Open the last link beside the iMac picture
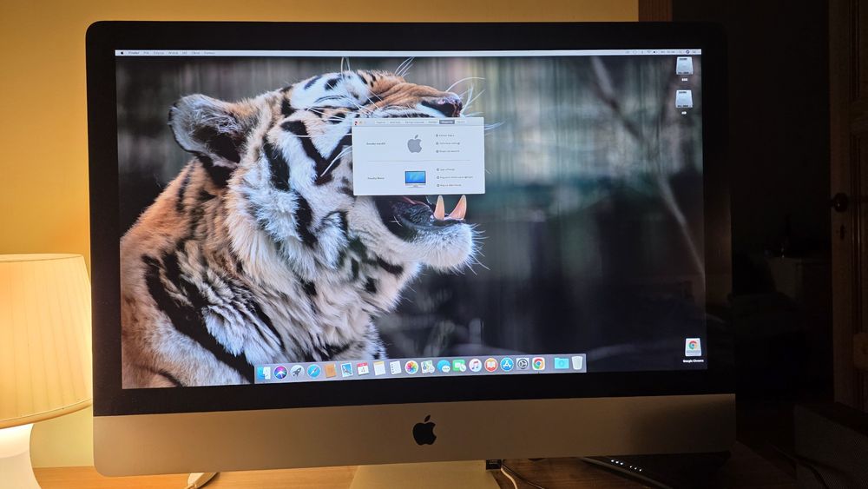 [x=449, y=186]
